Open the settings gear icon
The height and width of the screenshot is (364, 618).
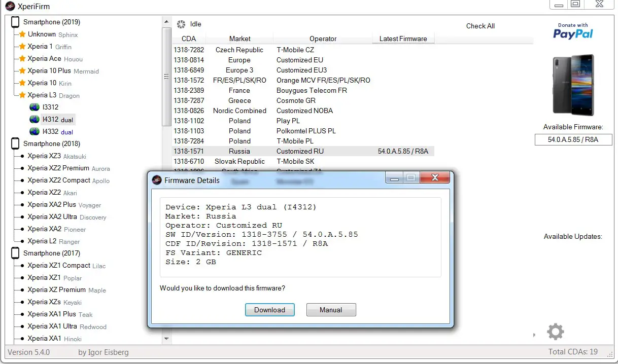tap(555, 332)
